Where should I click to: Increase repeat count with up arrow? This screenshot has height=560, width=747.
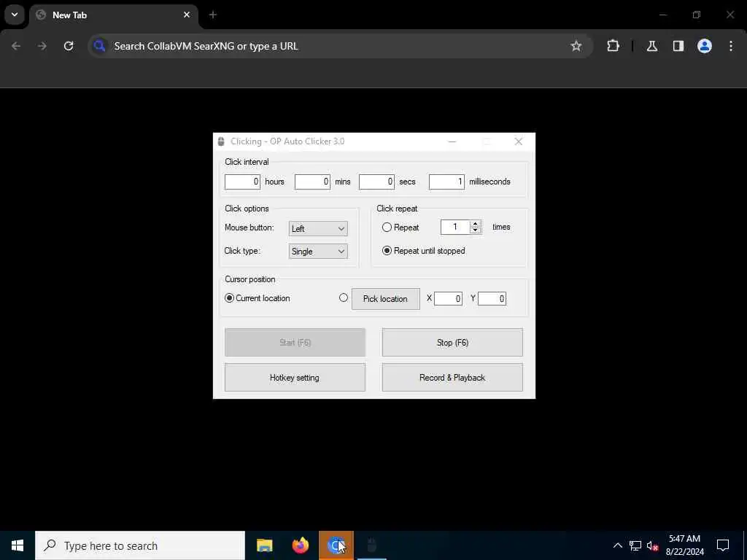[476, 224]
